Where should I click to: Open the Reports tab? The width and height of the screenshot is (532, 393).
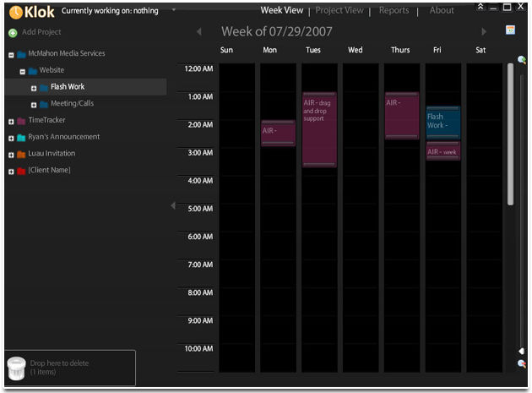[x=394, y=10]
